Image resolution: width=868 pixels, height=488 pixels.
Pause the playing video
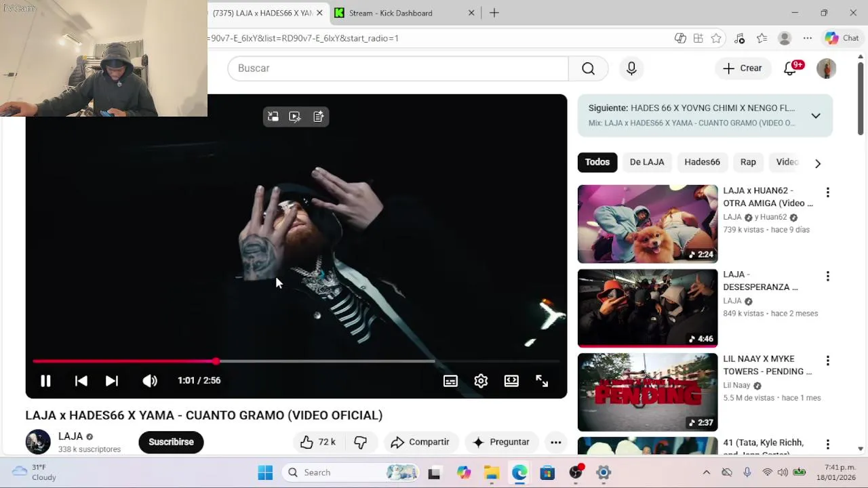click(45, 381)
